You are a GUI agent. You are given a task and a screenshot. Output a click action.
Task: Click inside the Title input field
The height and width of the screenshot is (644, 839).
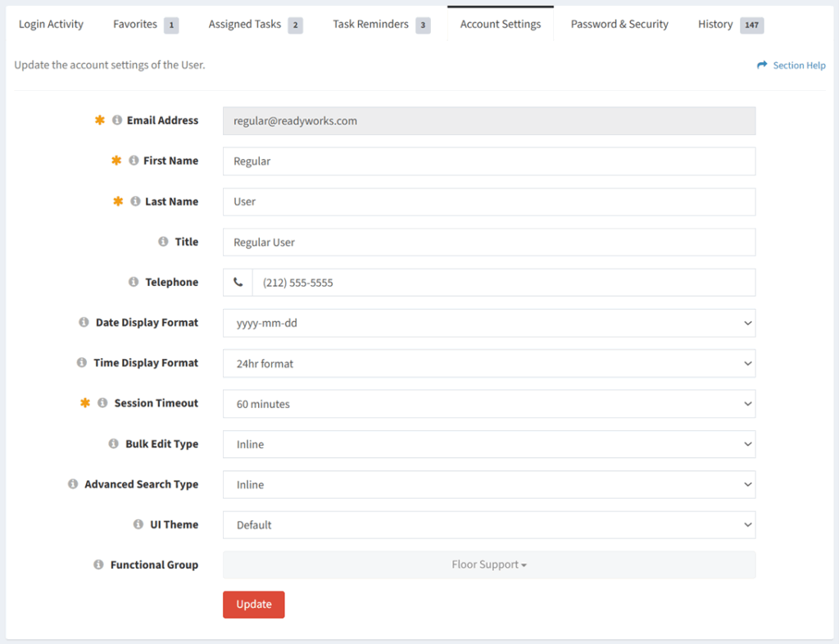[489, 242]
